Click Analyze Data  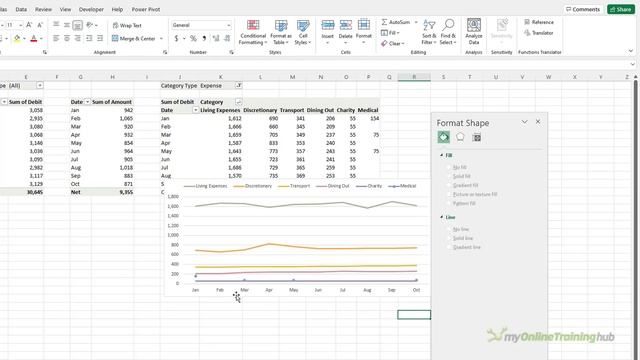(x=474, y=31)
